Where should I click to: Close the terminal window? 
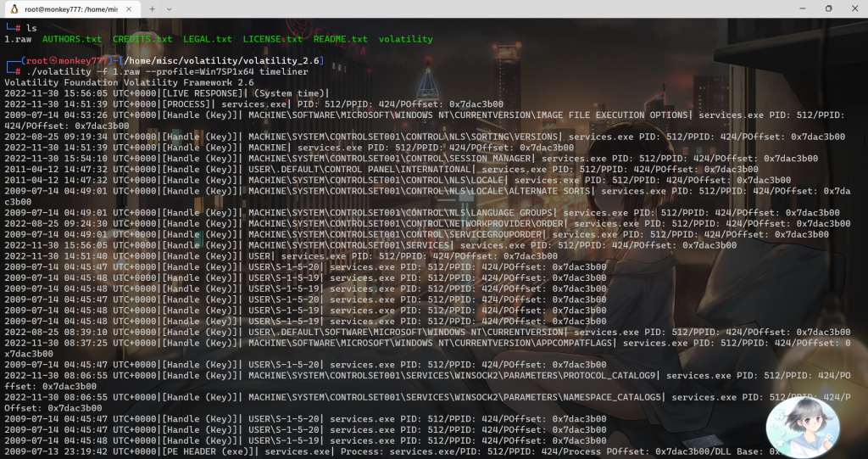click(854, 8)
